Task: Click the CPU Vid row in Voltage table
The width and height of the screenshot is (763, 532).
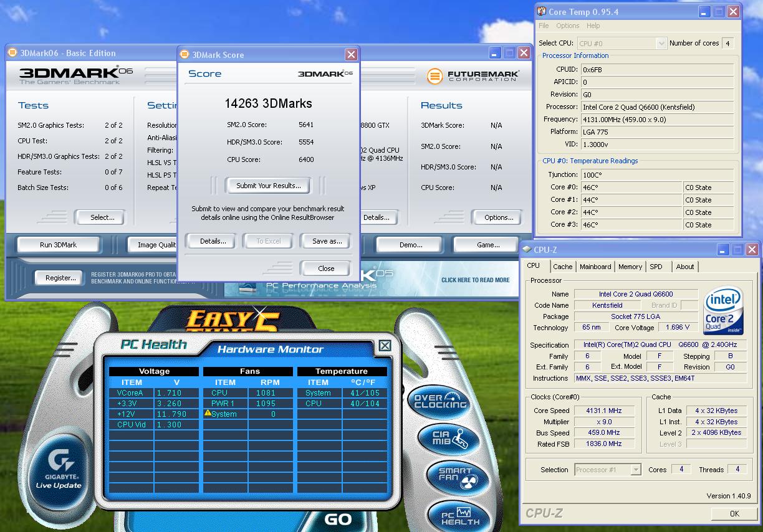Action: [154, 425]
